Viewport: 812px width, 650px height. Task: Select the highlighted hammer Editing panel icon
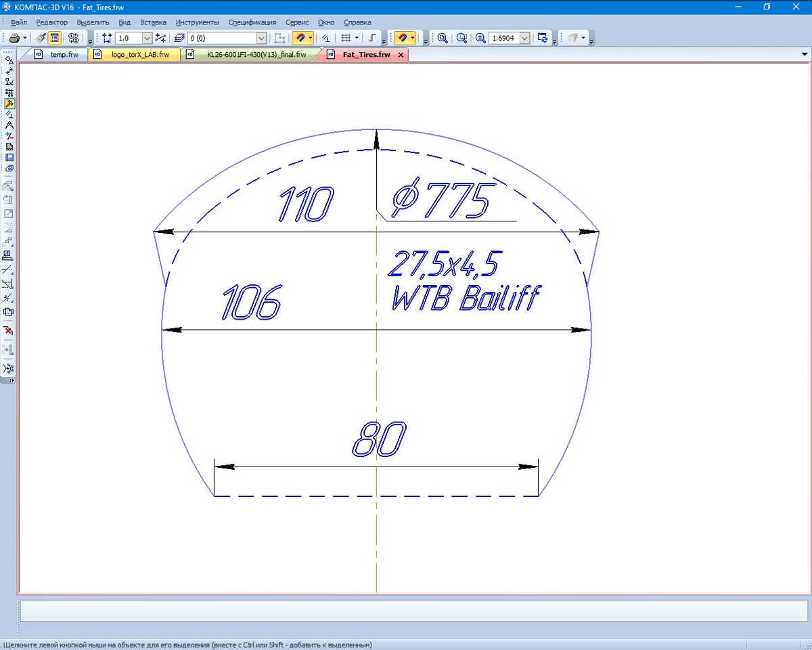(x=9, y=104)
